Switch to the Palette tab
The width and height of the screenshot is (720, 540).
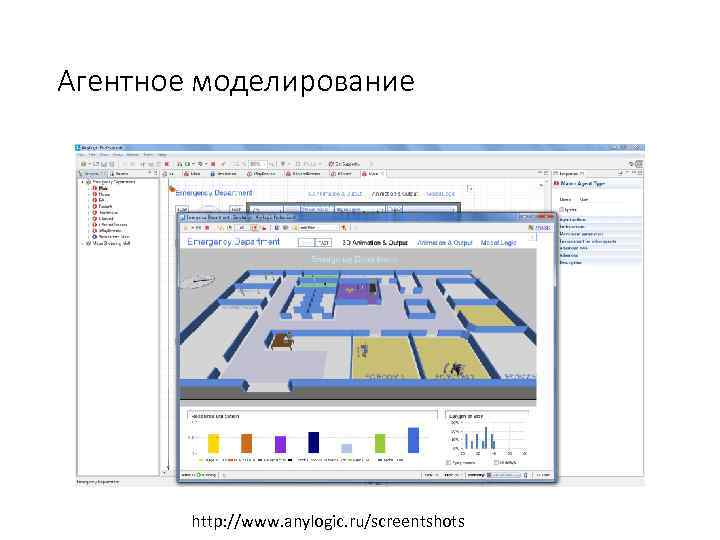(x=122, y=174)
